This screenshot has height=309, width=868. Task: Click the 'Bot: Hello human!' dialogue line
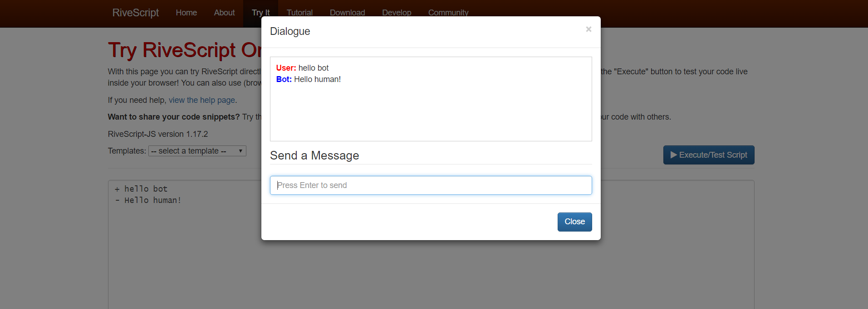click(x=308, y=79)
